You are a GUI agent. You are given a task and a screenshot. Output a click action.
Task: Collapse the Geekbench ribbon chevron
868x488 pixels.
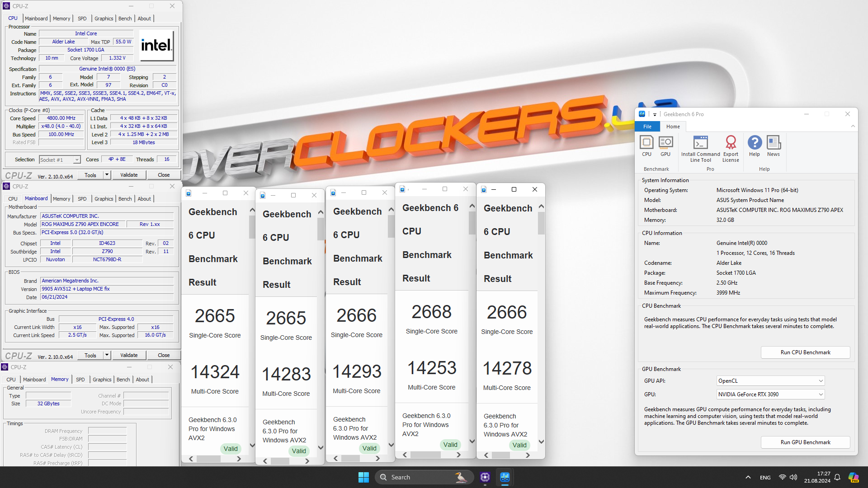[853, 126]
